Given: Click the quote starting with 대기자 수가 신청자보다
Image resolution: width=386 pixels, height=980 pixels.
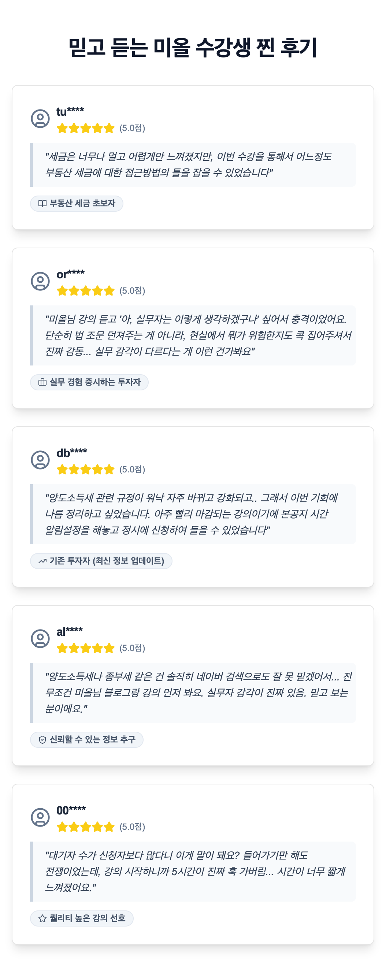Looking at the screenshot, I should (195, 871).
